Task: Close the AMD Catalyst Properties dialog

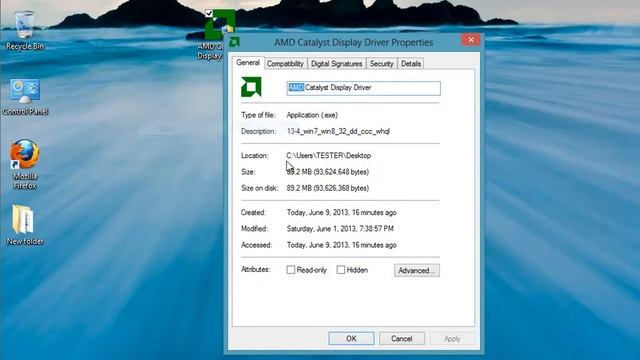Action: point(471,40)
